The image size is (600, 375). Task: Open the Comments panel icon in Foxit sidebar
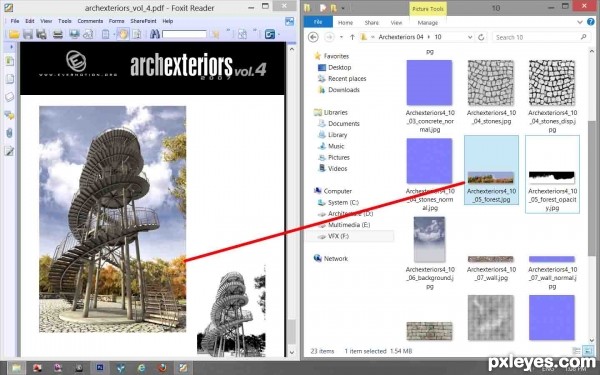click(10, 115)
